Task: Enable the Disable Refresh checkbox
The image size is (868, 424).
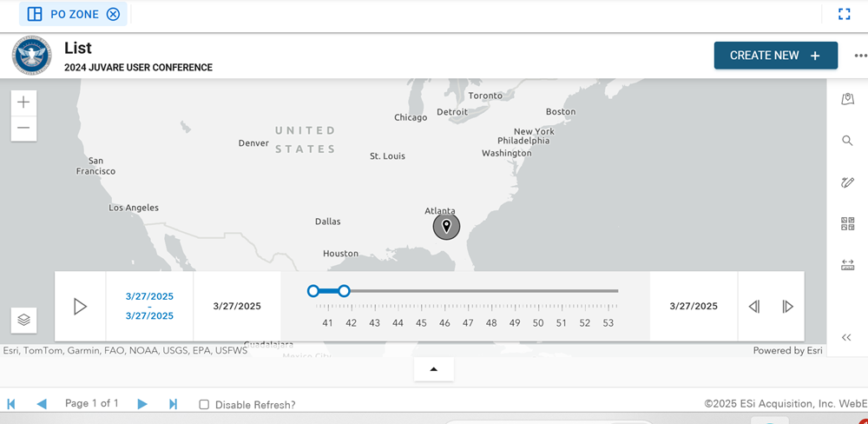Action: point(204,404)
